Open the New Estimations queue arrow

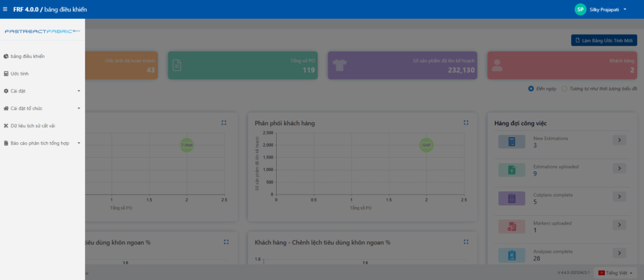(619, 140)
